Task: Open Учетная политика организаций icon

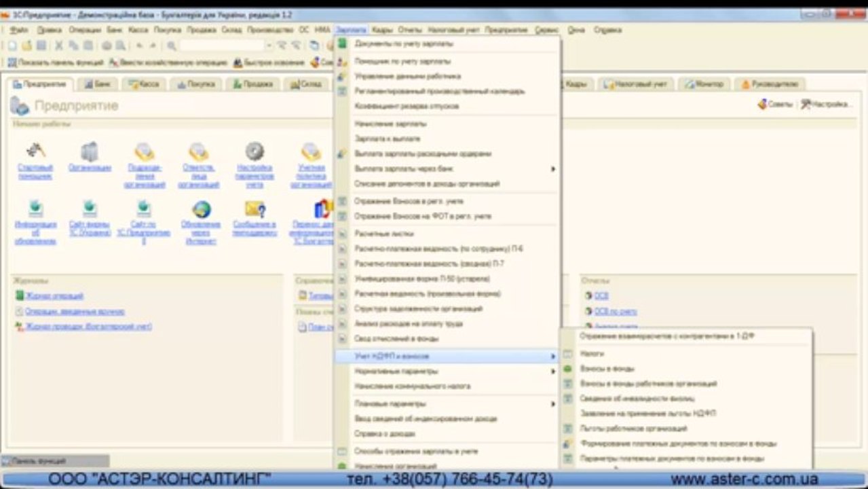Action: tap(311, 151)
